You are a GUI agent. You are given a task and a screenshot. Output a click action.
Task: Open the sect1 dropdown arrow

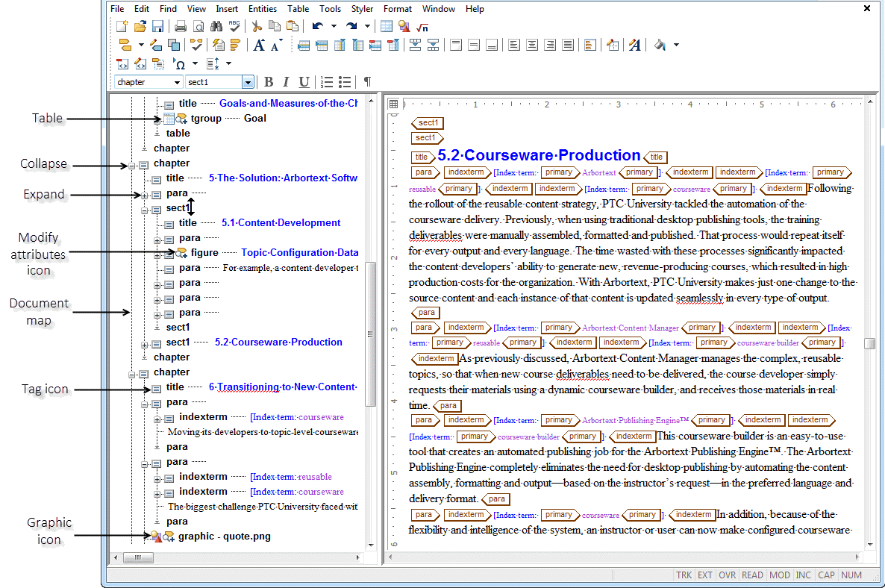tap(248, 82)
